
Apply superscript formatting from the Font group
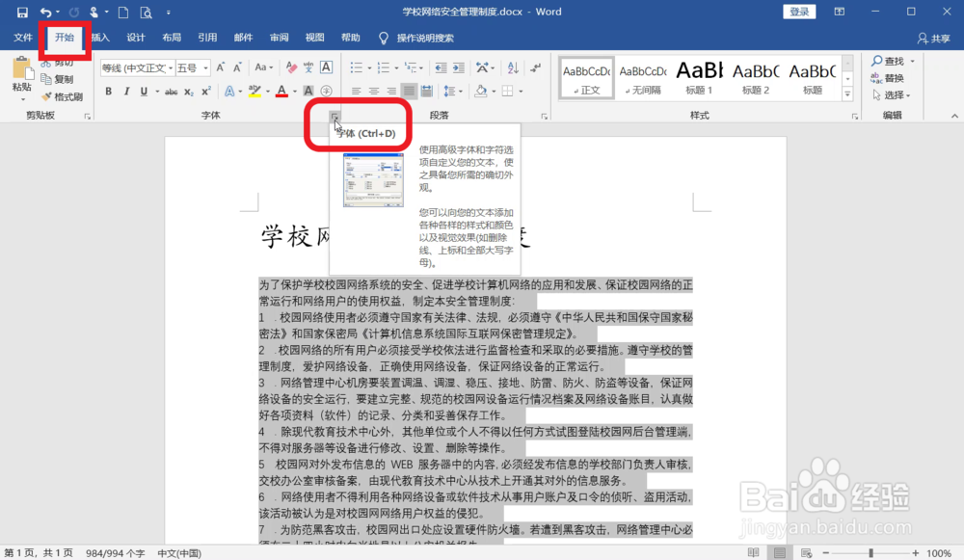(x=206, y=91)
